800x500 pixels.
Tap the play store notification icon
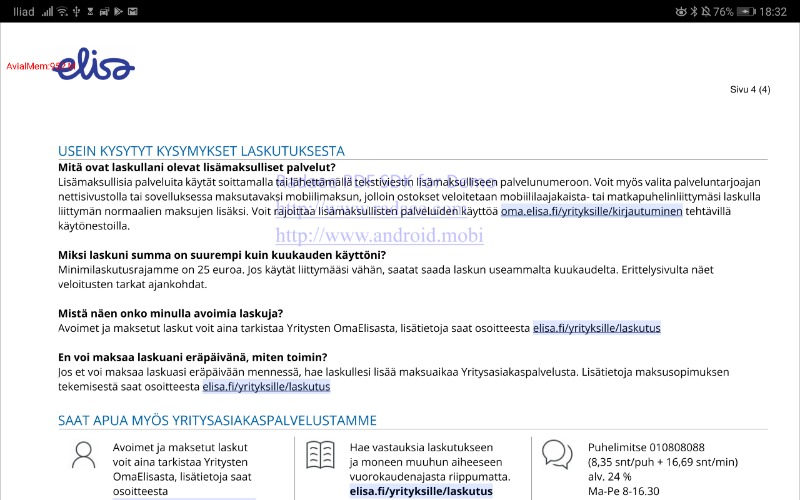click(x=118, y=11)
